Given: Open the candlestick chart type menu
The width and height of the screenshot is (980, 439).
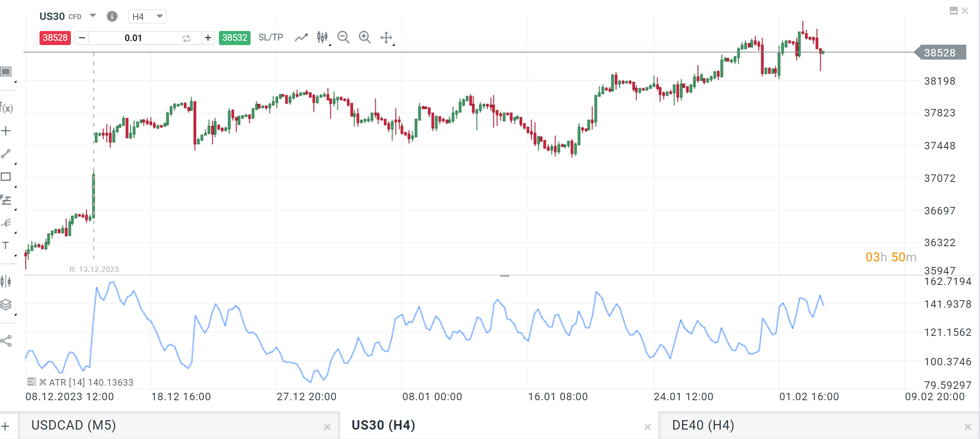Looking at the screenshot, I should coord(322,37).
